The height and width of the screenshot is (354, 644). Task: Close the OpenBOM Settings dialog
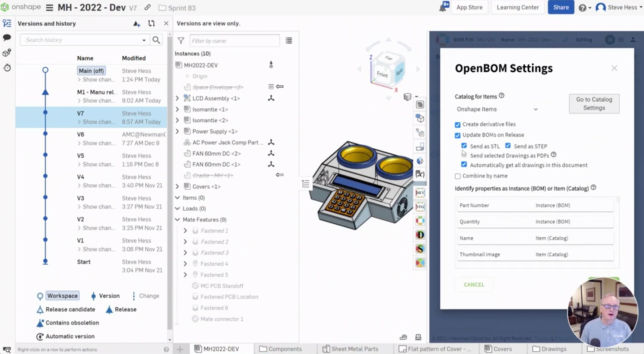tap(614, 68)
